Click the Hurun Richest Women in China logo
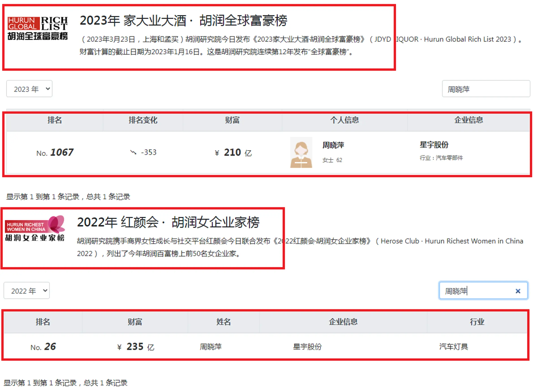This screenshot has height=392, width=542. coord(35,228)
